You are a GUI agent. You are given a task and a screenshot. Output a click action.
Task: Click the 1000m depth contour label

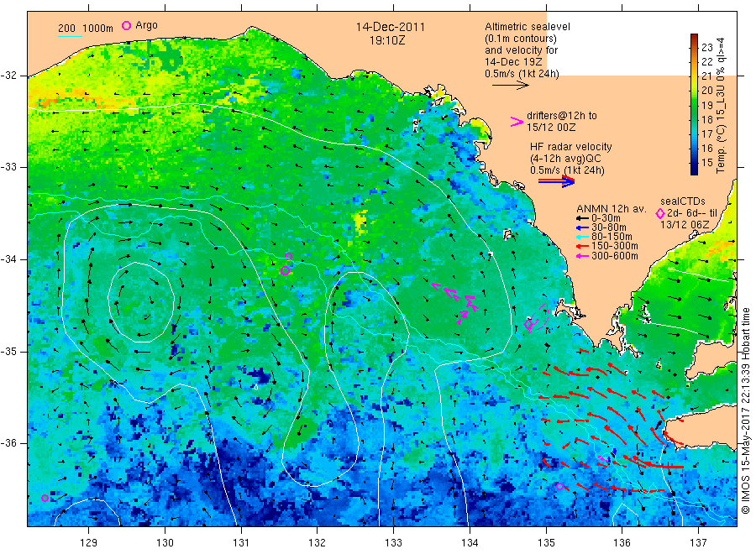click(98, 29)
